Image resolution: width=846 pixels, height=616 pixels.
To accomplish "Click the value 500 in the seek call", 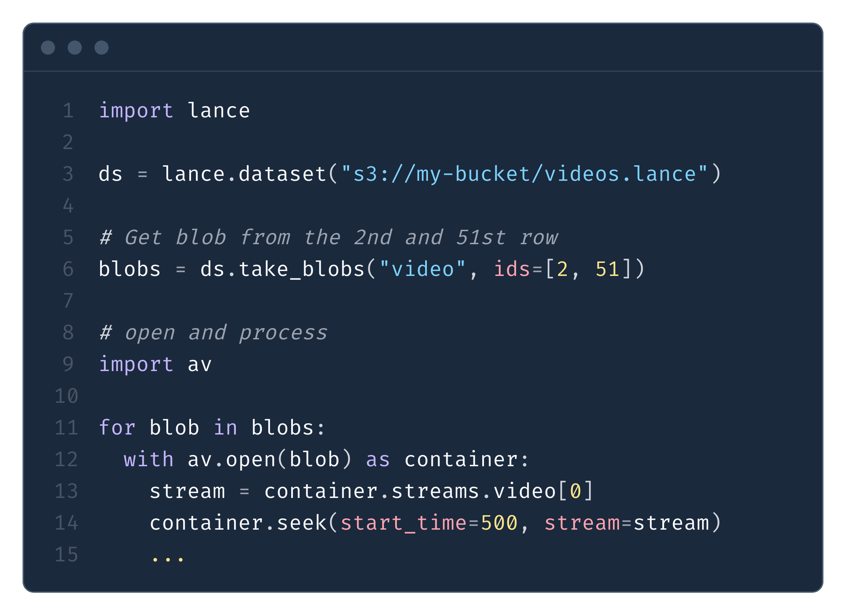I will coord(499,523).
